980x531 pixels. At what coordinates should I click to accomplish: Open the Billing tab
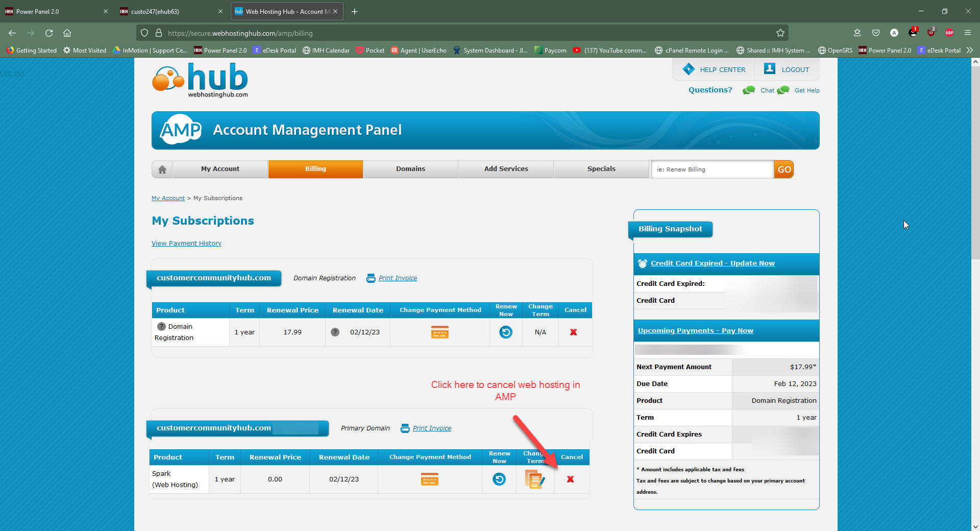315,169
